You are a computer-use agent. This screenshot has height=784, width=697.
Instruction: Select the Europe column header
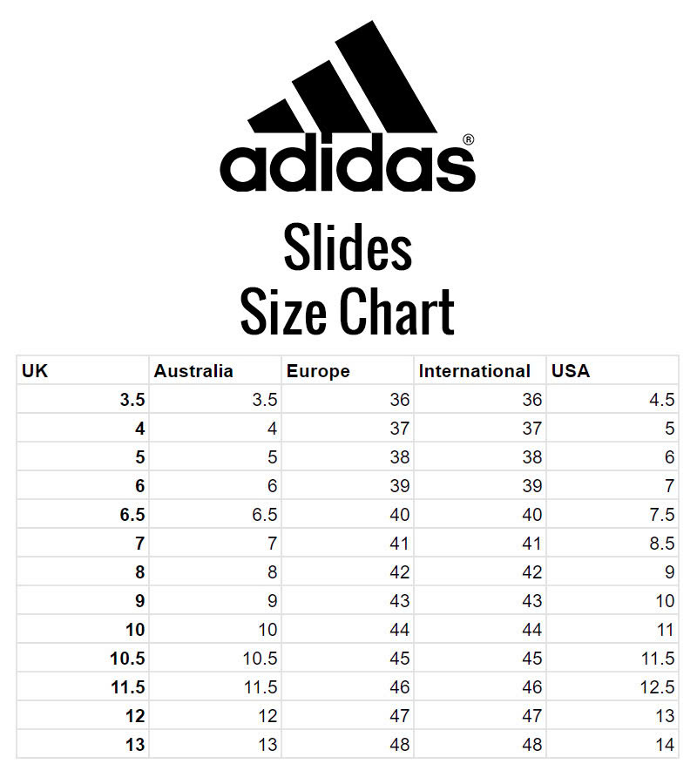(348, 371)
